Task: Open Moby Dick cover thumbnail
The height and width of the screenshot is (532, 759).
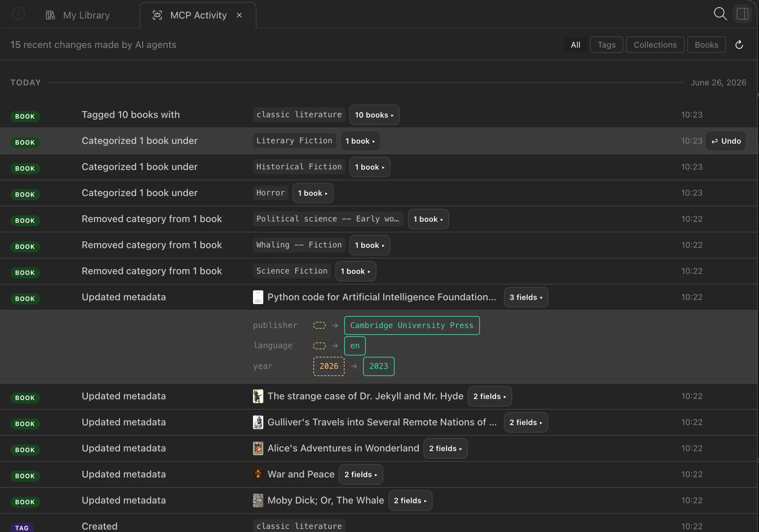Action: [x=258, y=500]
